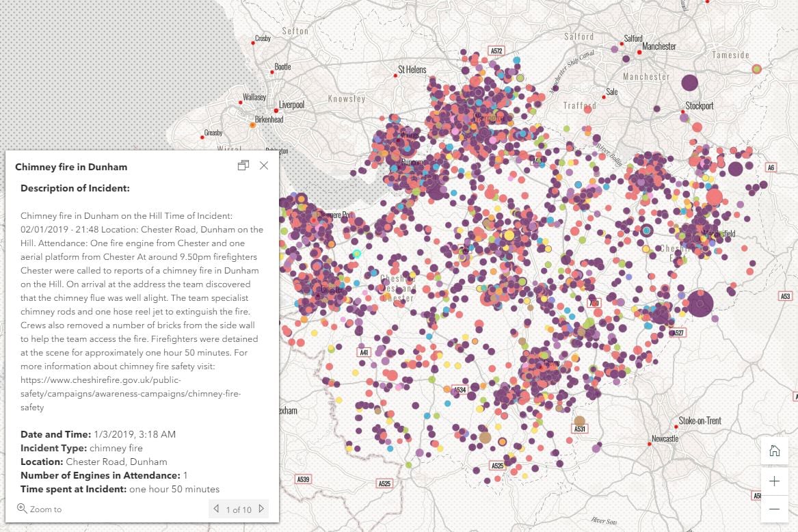Click the Wallasey label on map
Viewport: 798px width, 532px height.
pos(254,96)
